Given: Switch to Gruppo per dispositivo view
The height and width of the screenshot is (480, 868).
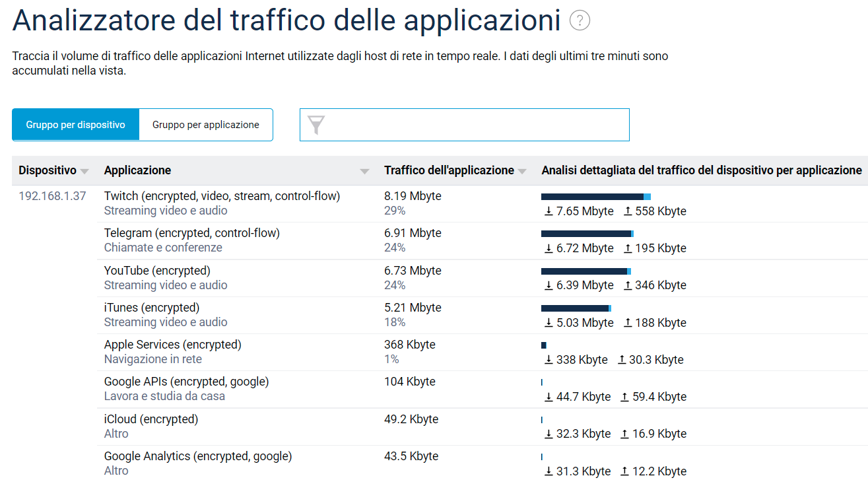Looking at the screenshot, I should coord(76,125).
